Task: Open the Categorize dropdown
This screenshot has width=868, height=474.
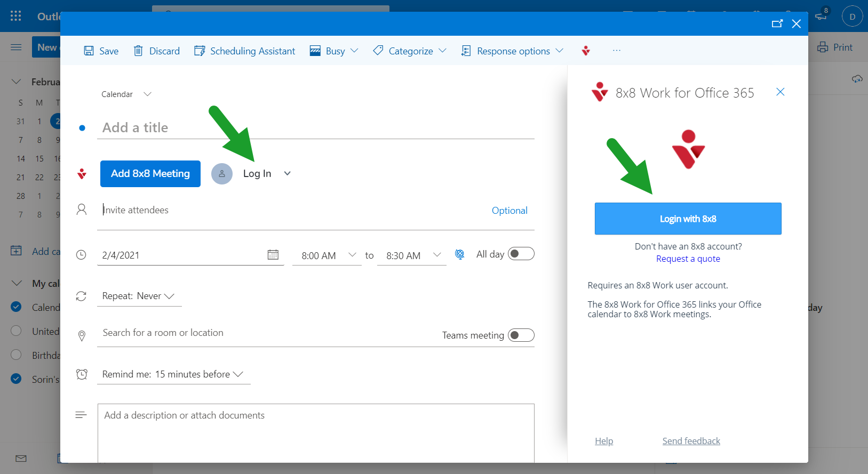Action: coord(409,51)
